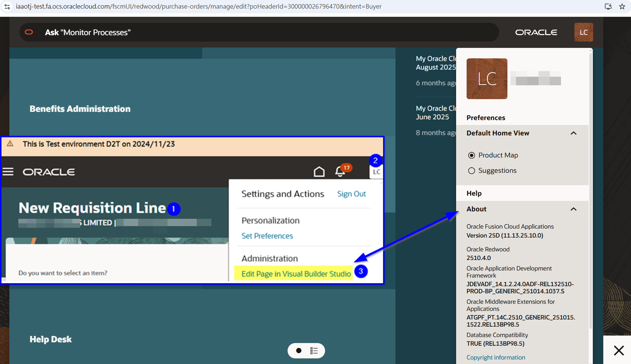Click the large LC profile picture in panel
This screenshot has width=631, height=364.
tap(487, 79)
